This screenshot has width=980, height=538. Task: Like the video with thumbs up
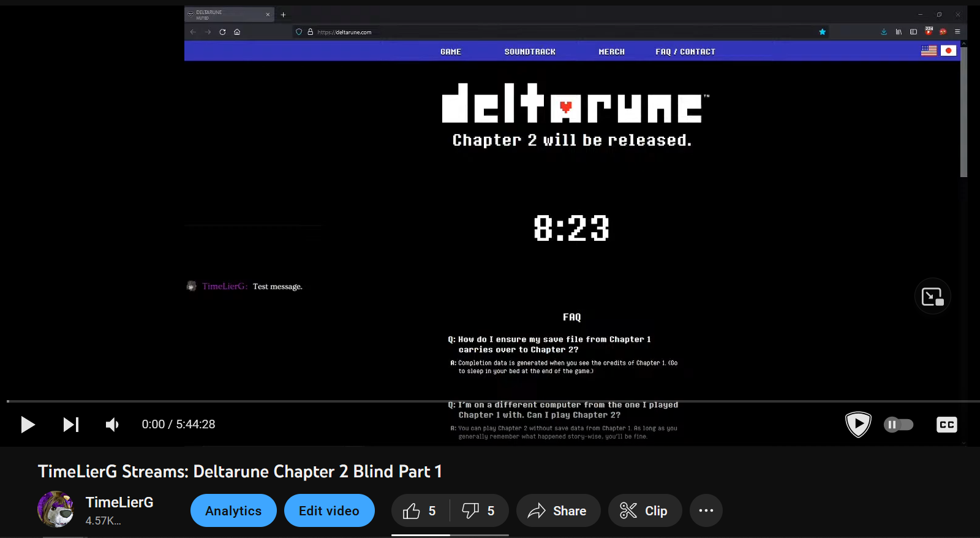(x=420, y=511)
